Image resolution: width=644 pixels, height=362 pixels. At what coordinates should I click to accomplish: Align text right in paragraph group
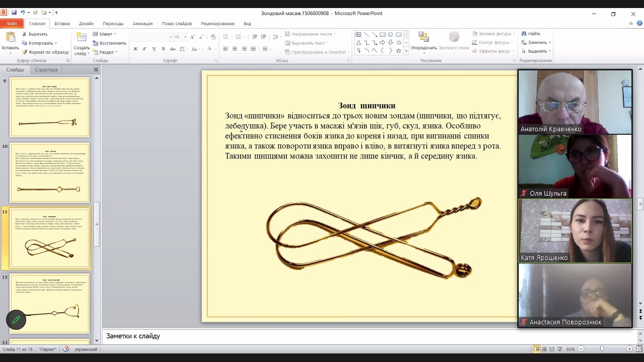click(x=244, y=49)
